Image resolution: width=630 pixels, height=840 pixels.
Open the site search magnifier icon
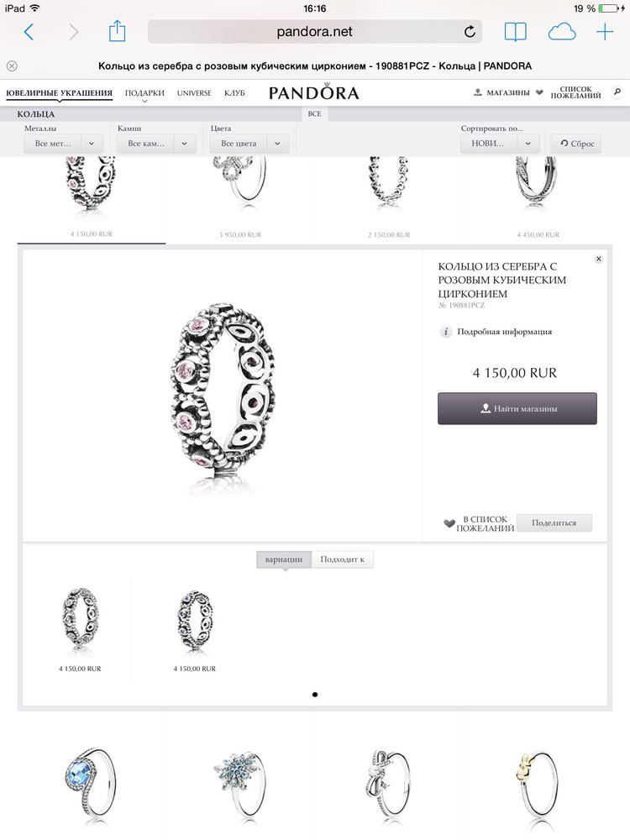pyautogui.click(x=617, y=92)
